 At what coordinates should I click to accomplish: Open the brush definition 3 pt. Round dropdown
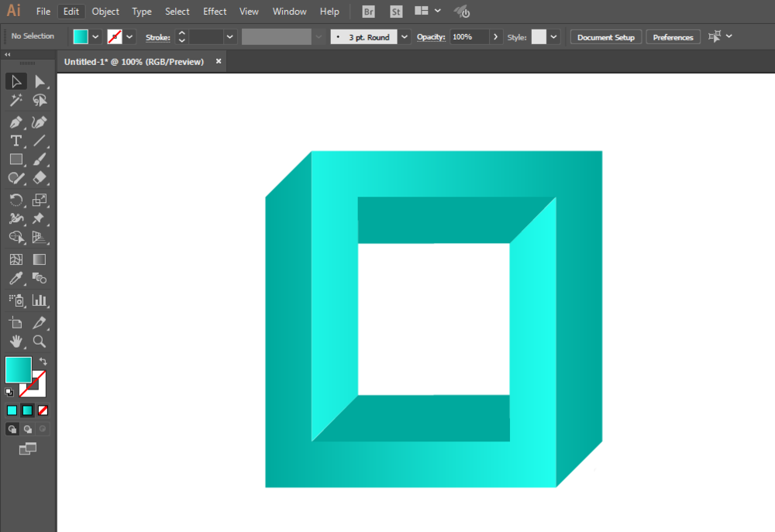pos(404,36)
